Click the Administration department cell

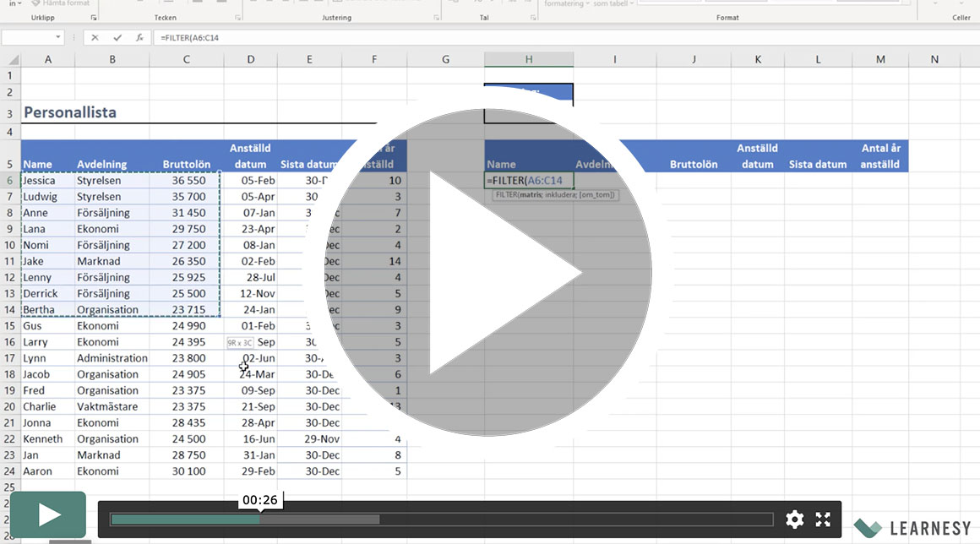click(x=112, y=358)
